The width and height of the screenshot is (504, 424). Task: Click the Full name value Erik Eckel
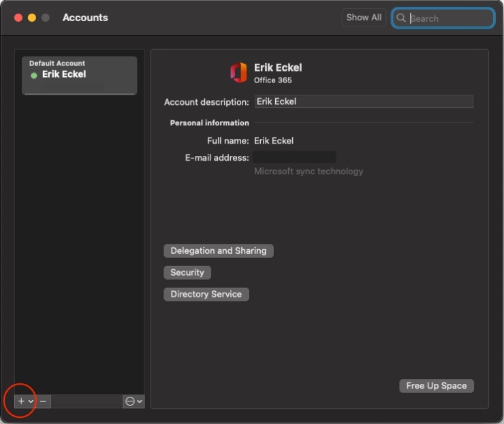click(274, 141)
